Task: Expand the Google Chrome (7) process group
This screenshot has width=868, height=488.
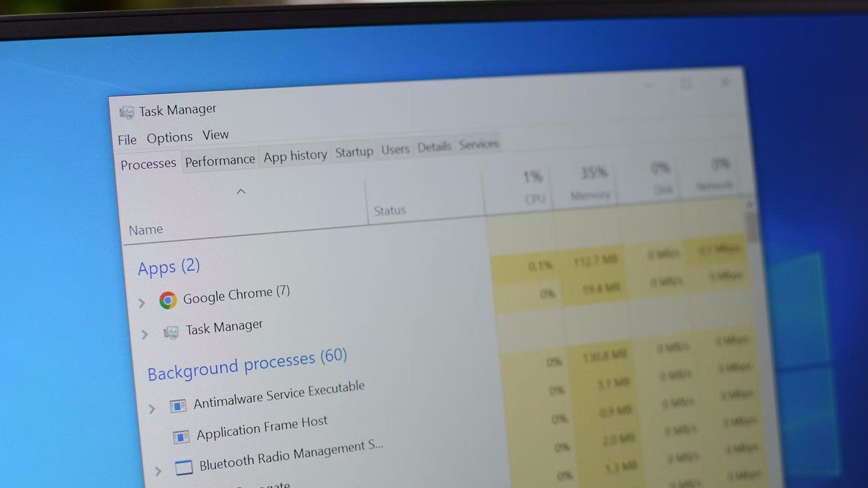Action: (142, 303)
